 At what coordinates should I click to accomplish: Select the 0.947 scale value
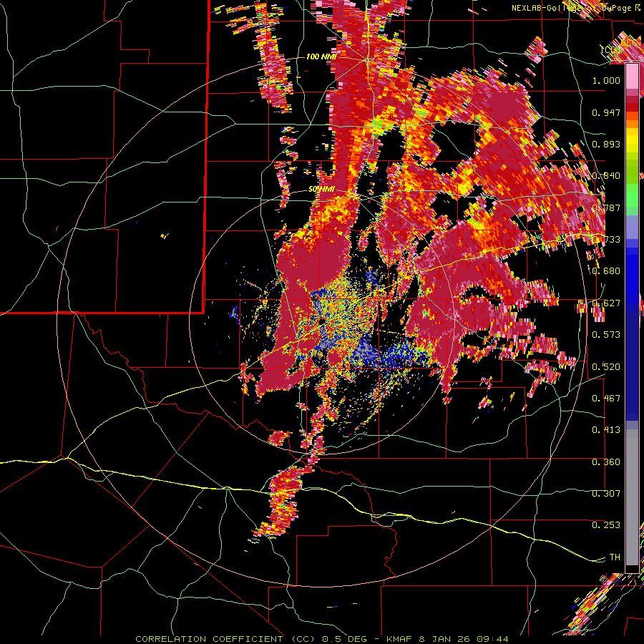point(606,112)
